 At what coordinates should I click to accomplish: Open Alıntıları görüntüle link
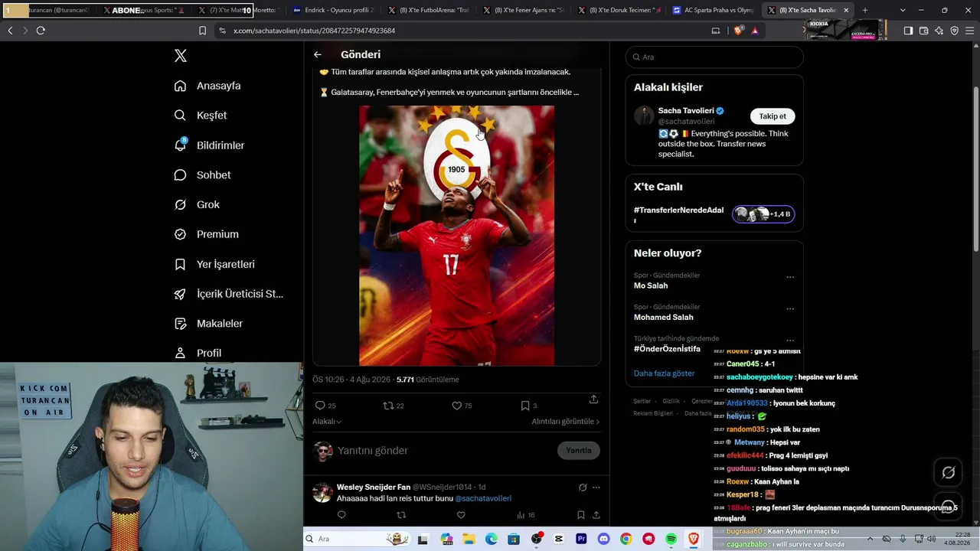pos(566,422)
